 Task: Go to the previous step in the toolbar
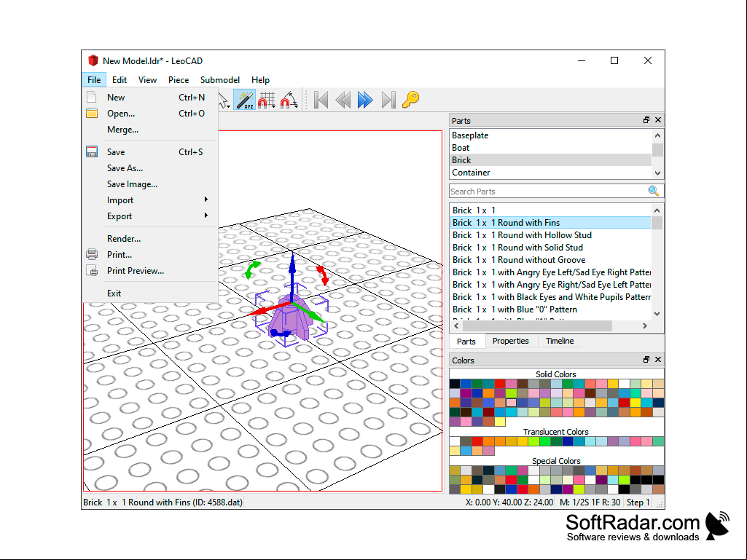tap(343, 100)
